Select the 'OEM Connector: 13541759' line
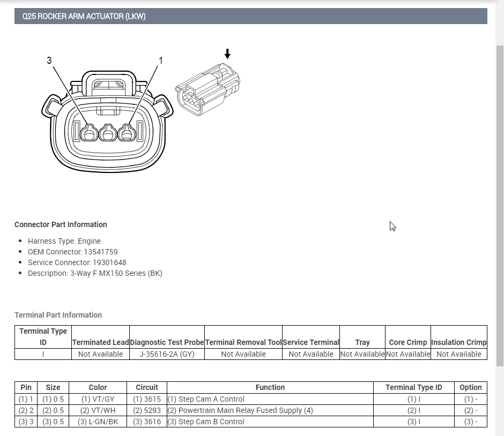The width and height of the screenshot is (504, 436). [72, 252]
